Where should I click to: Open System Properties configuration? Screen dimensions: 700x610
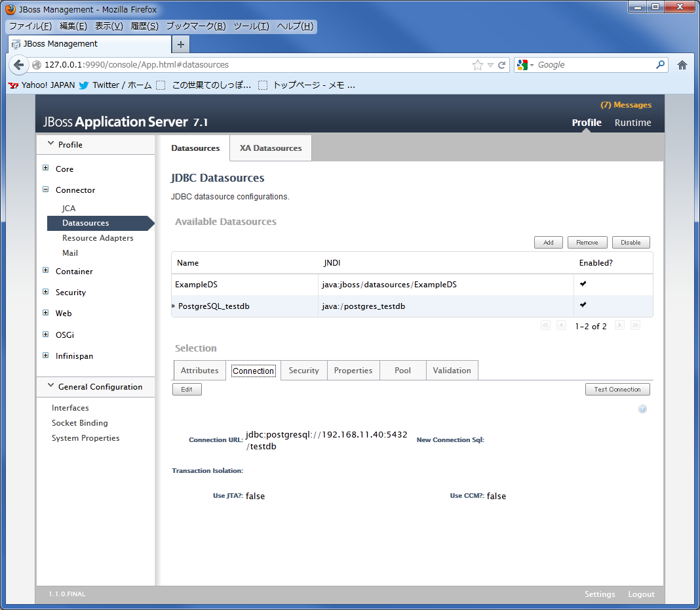tap(85, 438)
